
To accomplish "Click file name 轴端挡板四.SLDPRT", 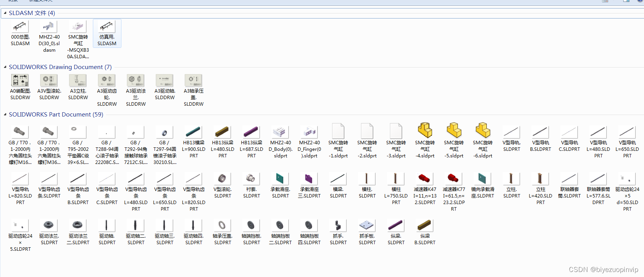I will (x=309, y=239).
